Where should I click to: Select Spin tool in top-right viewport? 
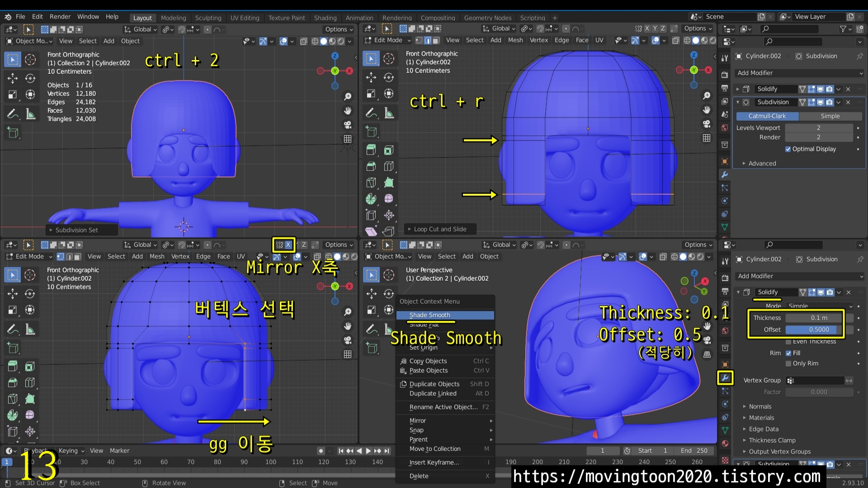371,199
